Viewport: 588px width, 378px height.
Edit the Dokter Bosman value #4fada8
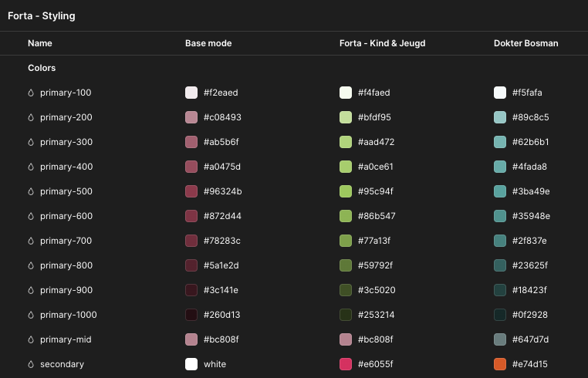pyautogui.click(x=529, y=167)
